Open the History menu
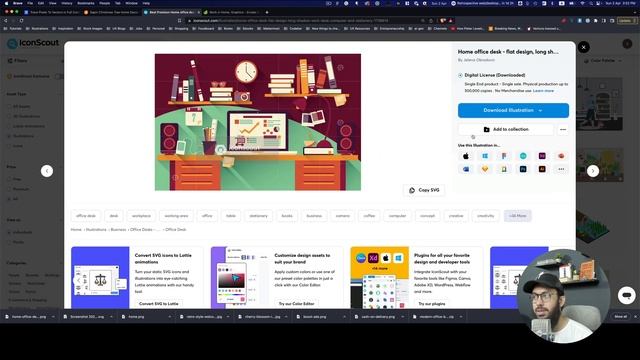 tap(67, 3)
